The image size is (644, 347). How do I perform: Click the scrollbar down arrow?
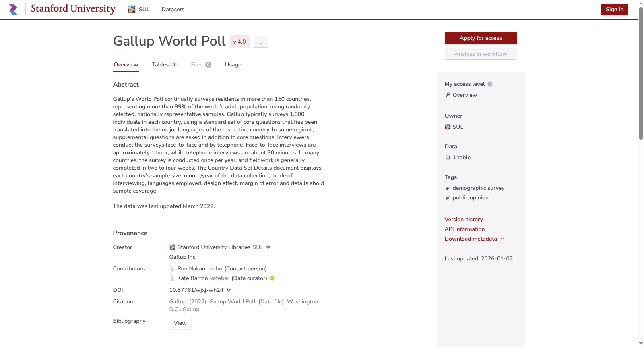(641, 343)
